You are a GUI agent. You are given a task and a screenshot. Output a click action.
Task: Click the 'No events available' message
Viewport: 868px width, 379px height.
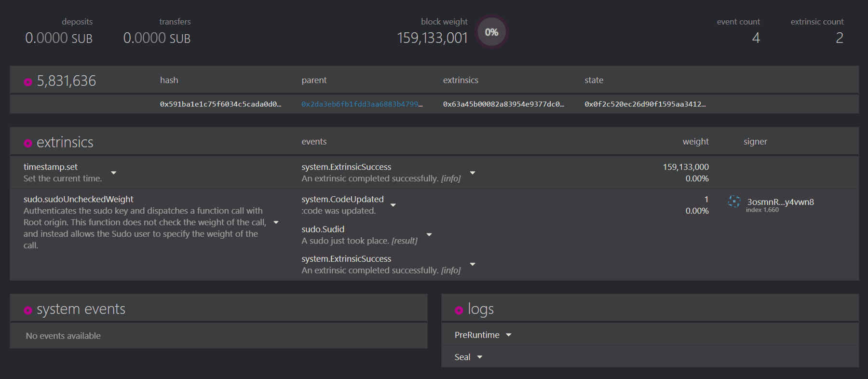(x=63, y=336)
